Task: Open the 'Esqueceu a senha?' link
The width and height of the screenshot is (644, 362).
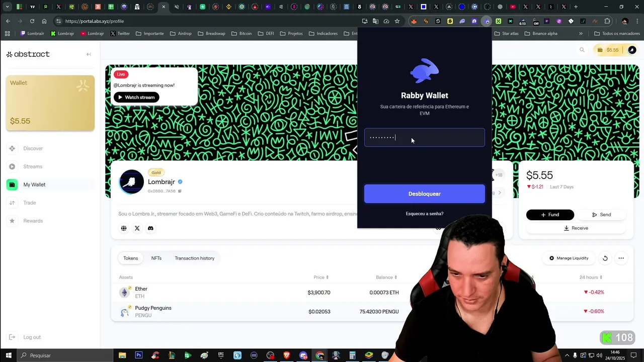Action: (424, 214)
